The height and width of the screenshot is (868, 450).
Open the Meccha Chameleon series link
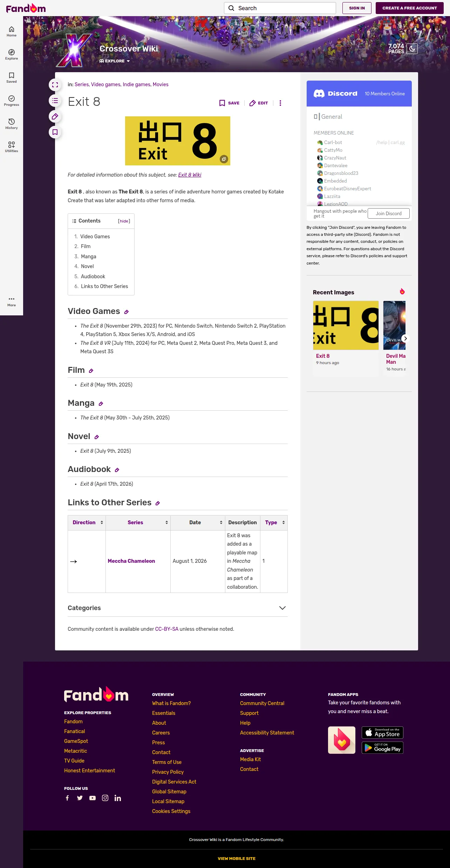coord(131,561)
